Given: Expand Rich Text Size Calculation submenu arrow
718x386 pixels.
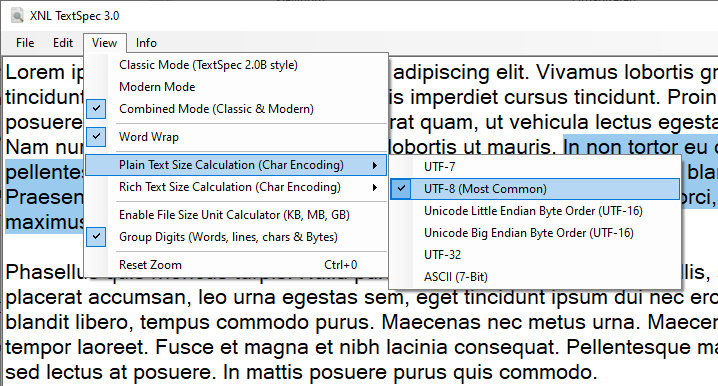Looking at the screenshot, I should click(375, 187).
